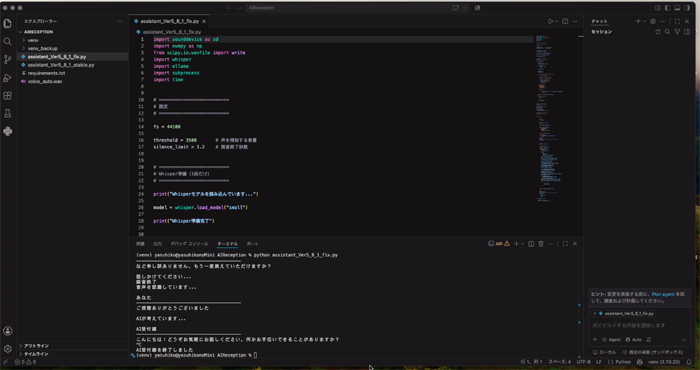700x370 pixels.
Task: Open Run and Debug view icon
Action: [8, 78]
